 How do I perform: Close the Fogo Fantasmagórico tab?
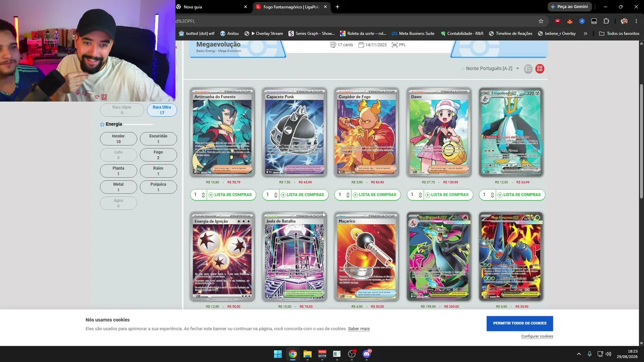(x=326, y=7)
